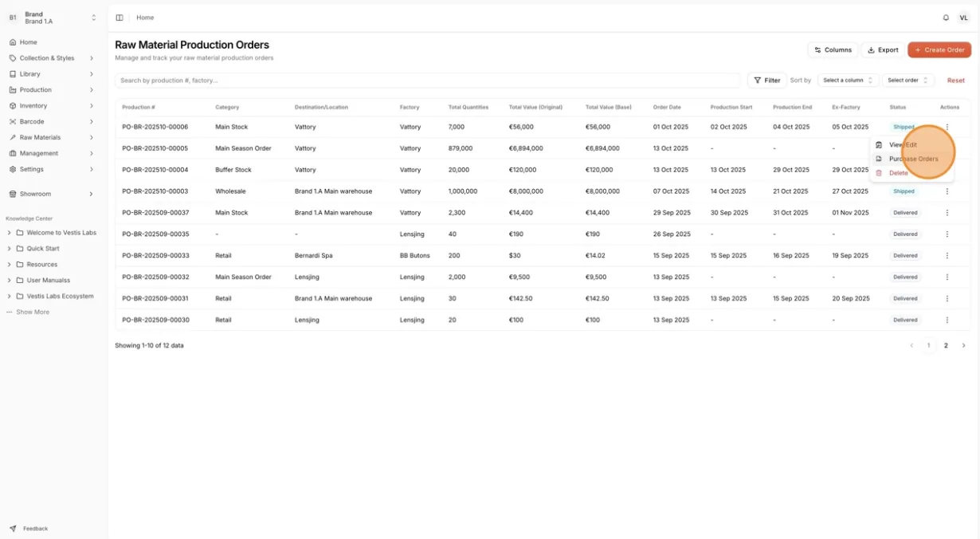Click the BB Butons factory cell

[x=415, y=256]
